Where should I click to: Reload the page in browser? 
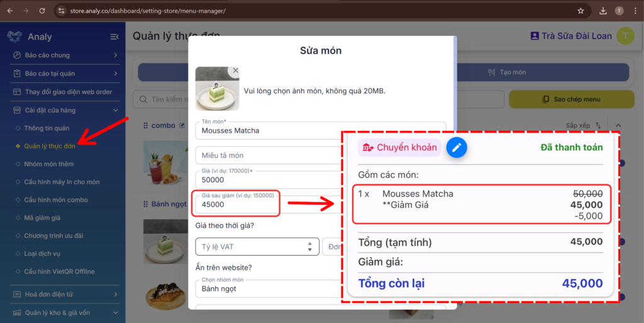[42, 11]
